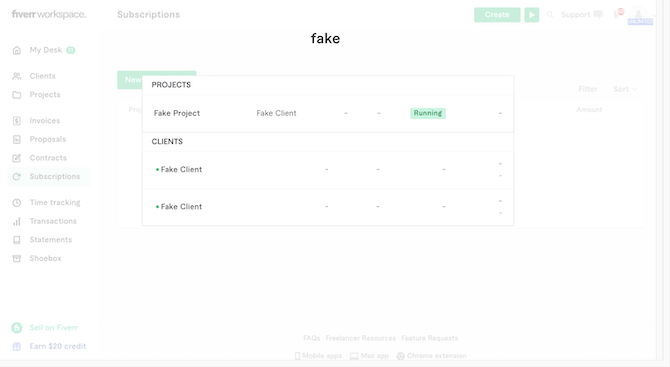Open the Sell on Fiverr link

click(53, 328)
